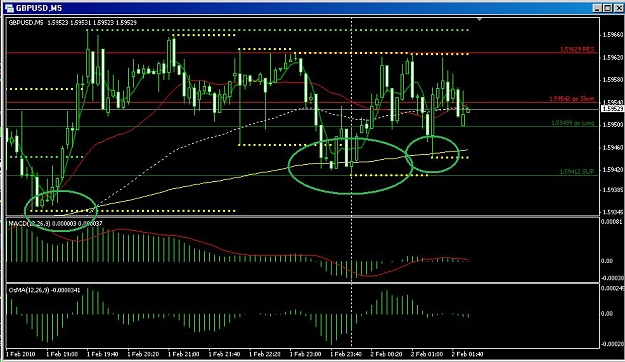Image resolution: width=625 pixels, height=362 pixels.
Task: Click price axis value 1.59460
Action: click(613, 148)
